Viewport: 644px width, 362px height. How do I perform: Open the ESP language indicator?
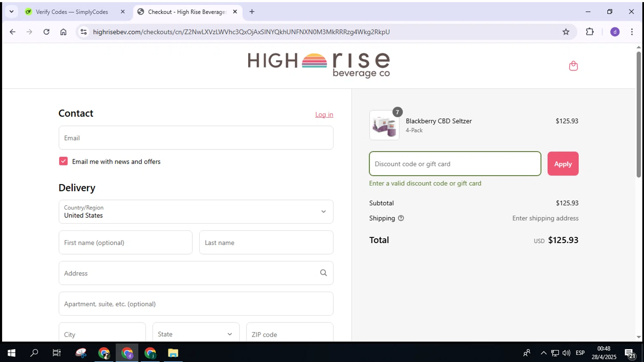pyautogui.click(x=580, y=353)
